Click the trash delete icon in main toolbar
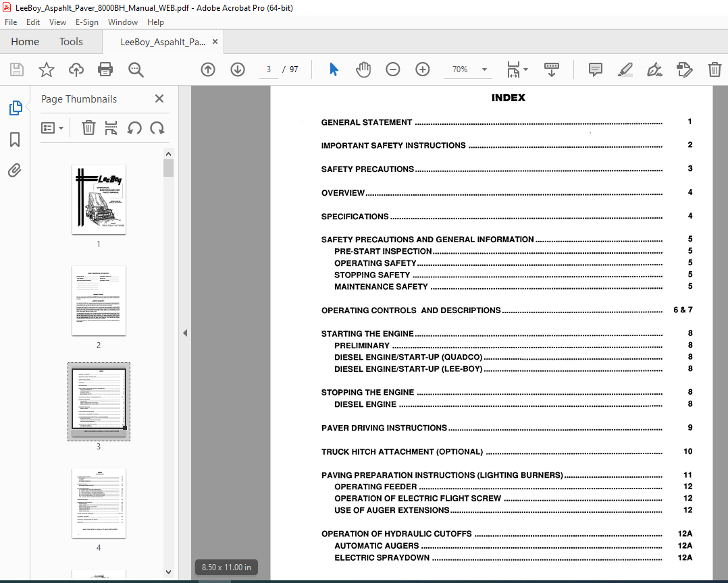 714,70
